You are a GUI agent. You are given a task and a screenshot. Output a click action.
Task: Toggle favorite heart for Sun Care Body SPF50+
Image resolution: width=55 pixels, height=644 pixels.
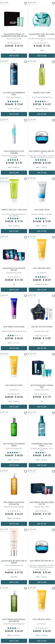pos(53,588)
